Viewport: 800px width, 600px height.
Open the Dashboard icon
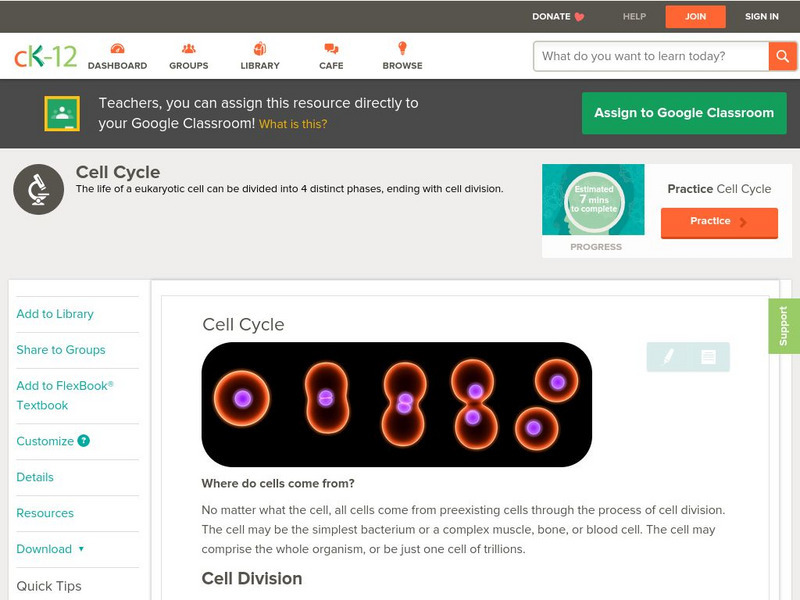[x=117, y=49]
